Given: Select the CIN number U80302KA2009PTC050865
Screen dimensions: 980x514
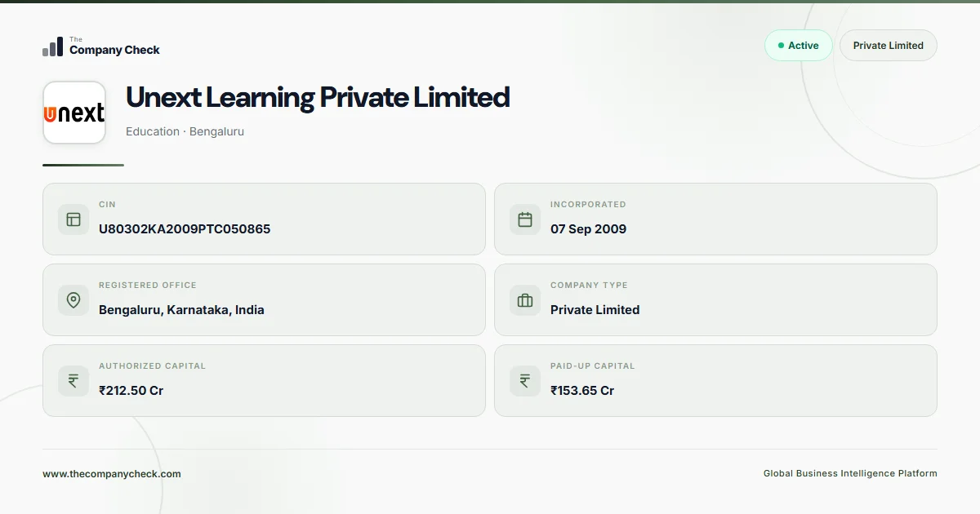Looking at the screenshot, I should (185, 229).
